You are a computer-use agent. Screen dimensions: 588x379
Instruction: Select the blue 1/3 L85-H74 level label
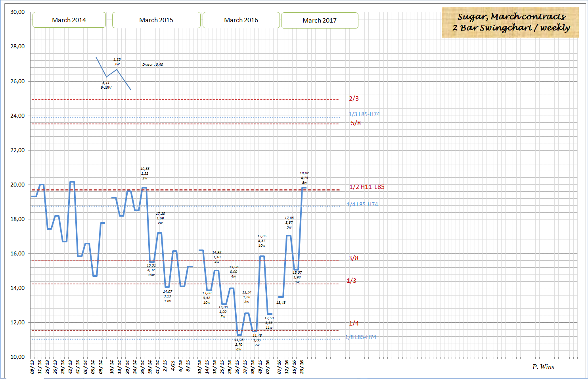[364, 114]
